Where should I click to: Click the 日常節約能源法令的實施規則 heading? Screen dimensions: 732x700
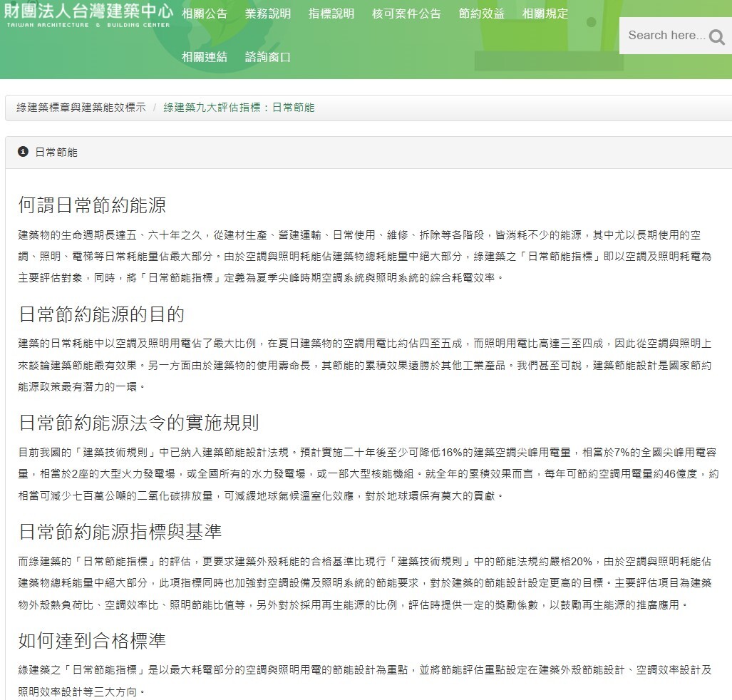click(138, 423)
